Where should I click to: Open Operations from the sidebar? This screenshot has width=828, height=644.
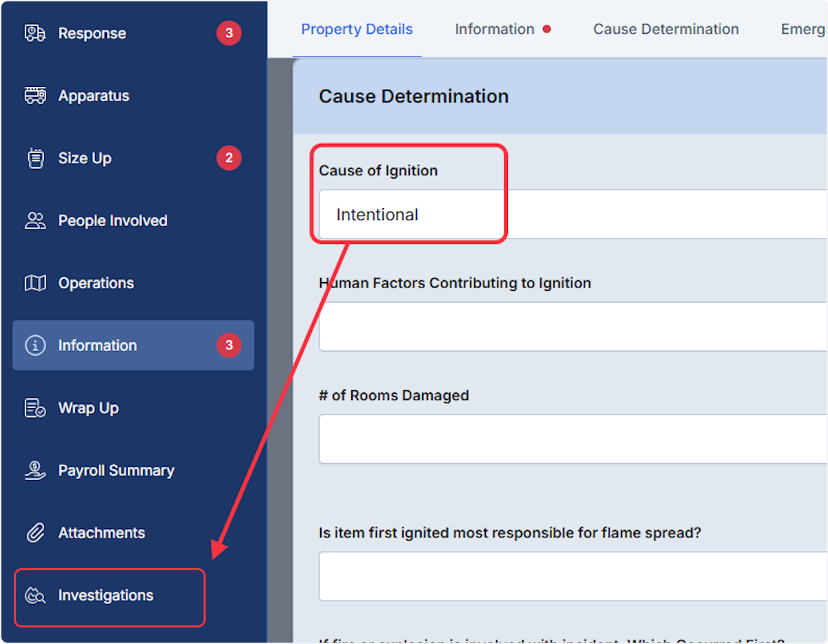(x=133, y=283)
